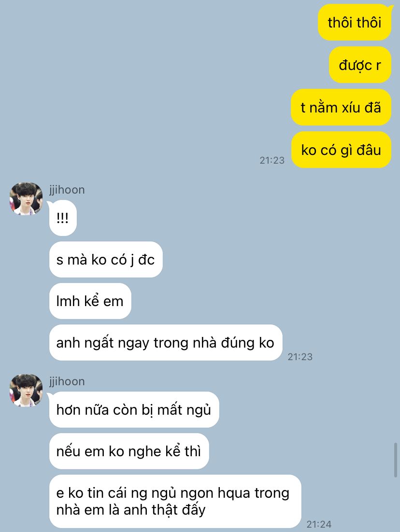
Task: Tap the 'thôi thôi' yellow message bubble
Action: click(355, 23)
